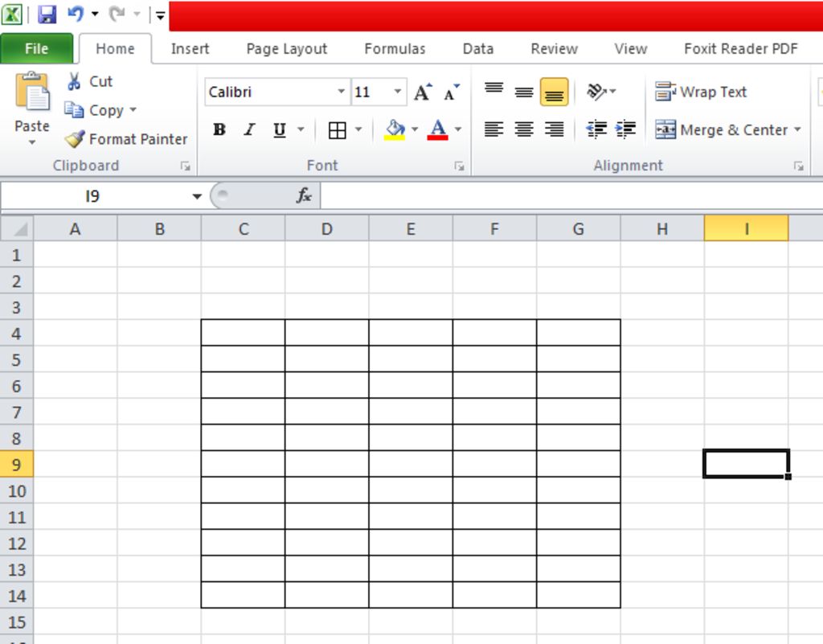Toggle Underline formatting
The width and height of the screenshot is (823, 644).
coord(280,129)
